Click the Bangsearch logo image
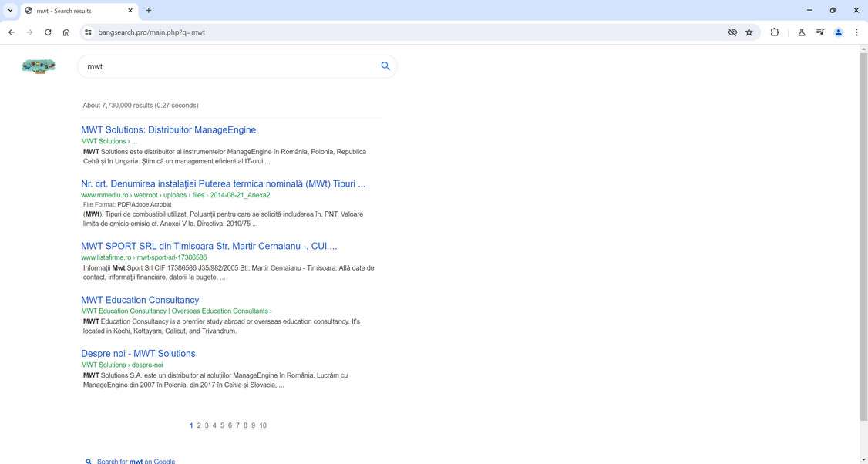Viewport: 868px width, 464px height. [39, 66]
